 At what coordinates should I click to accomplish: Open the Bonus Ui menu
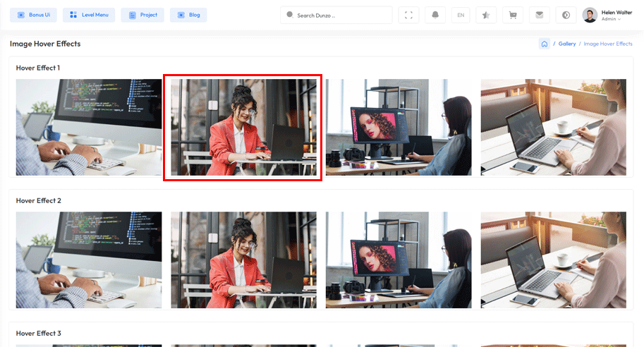pyautogui.click(x=33, y=15)
